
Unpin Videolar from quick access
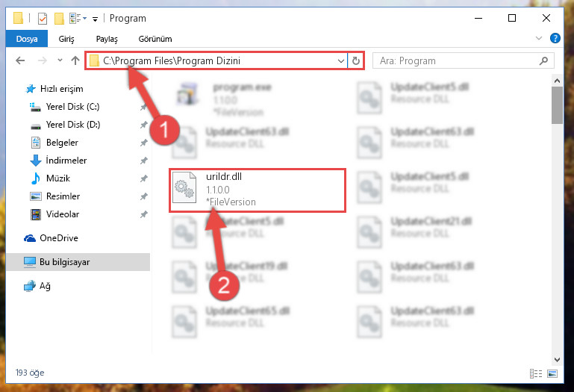tap(144, 214)
